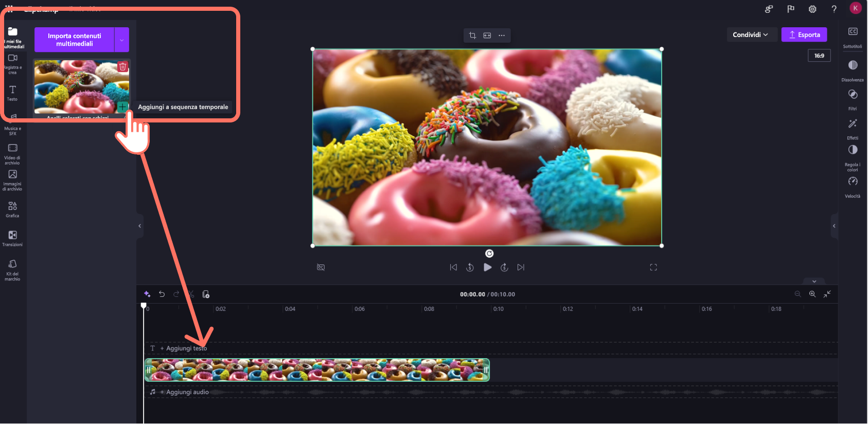This screenshot has width=868, height=424.
Task: Open the settings gear icon
Action: [812, 9]
